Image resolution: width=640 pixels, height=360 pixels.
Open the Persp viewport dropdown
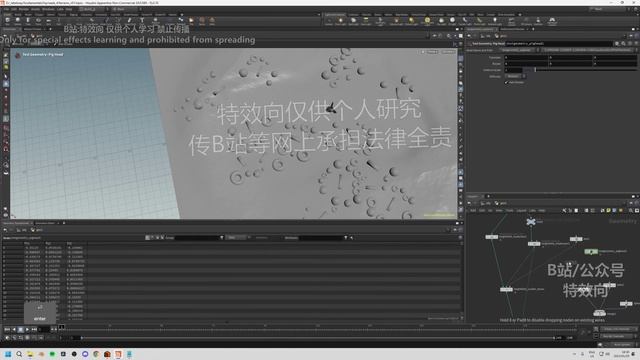[432, 52]
